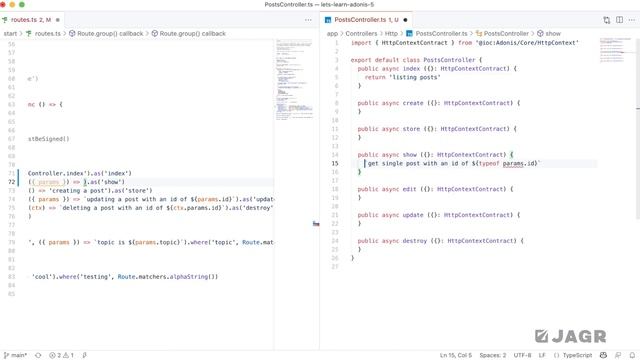
Task: Click line number 72 in routes.ts gutter
Action: [11, 182]
